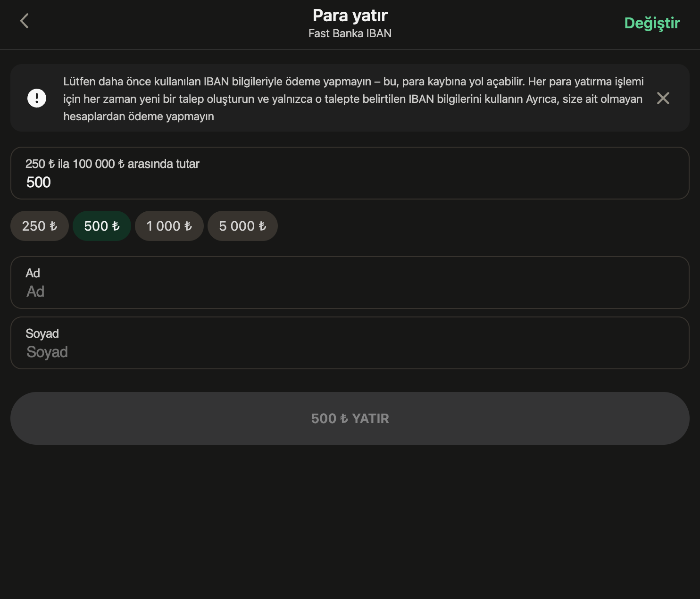The image size is (700, 599).
Task: Click the exclamation warning icon
Action: click(37, 98)
